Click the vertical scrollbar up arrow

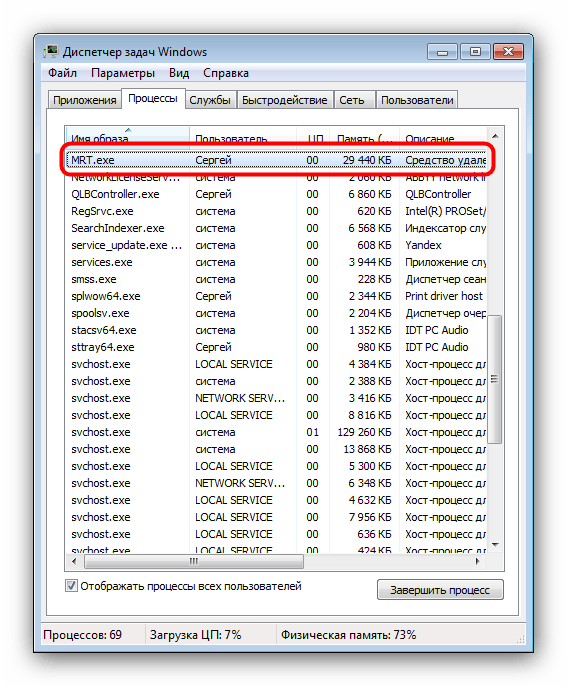(495, 136)
